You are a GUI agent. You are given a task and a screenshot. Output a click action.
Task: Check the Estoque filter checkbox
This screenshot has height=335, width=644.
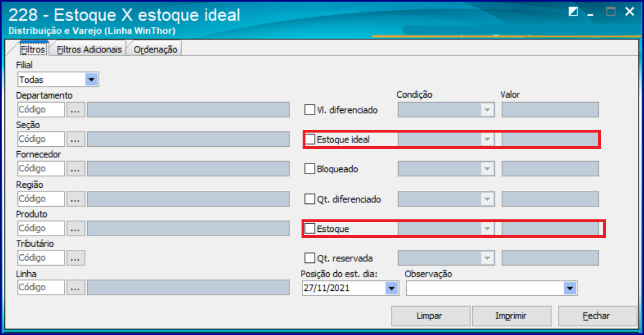point(310,229)
